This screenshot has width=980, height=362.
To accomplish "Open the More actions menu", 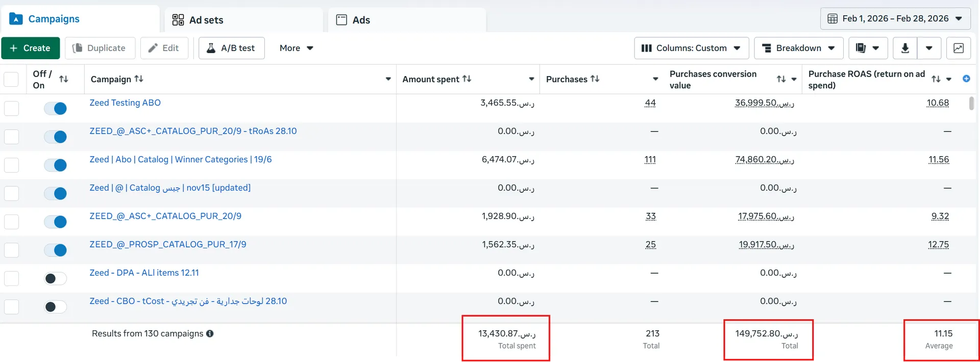I will pyautogui.click(x=296, y=48).
